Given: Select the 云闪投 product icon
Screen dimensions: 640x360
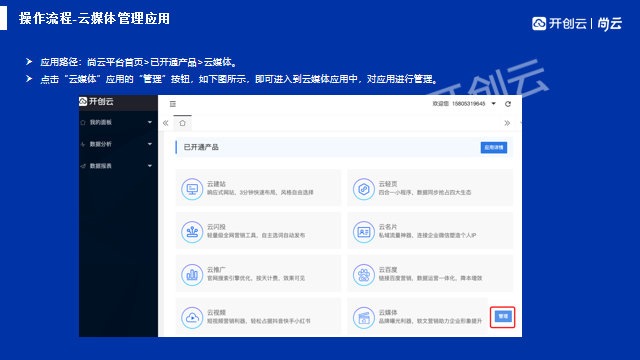Looking at the screenshot, I should point(192,232).
